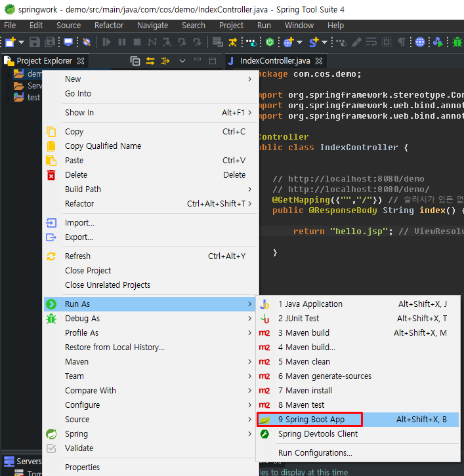This screenshot has height=476, width=464.
Task: Open dropdown next to globe server icon
Action: point(300,42)
